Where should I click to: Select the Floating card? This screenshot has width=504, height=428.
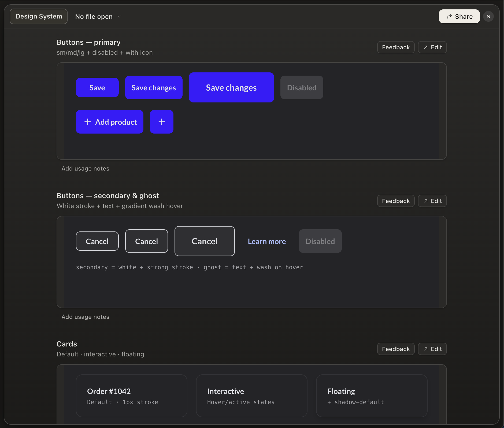tap(372, 396)
